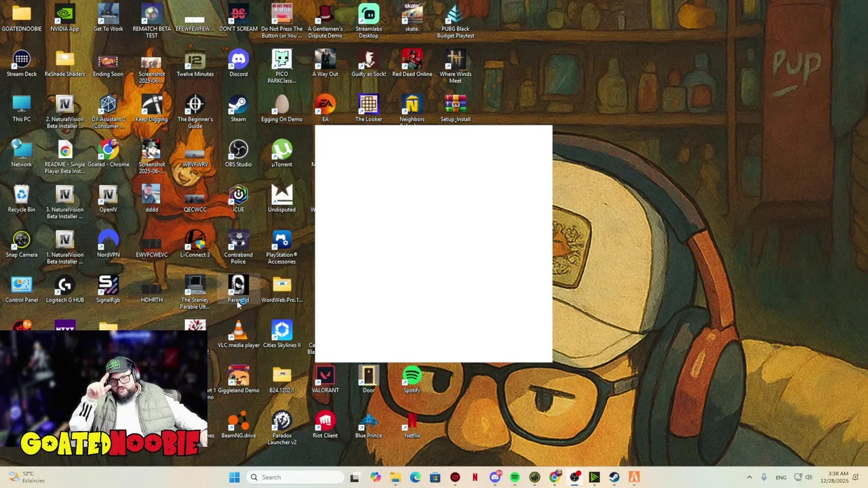Select The Looker game icon

(x=368, y=108)
